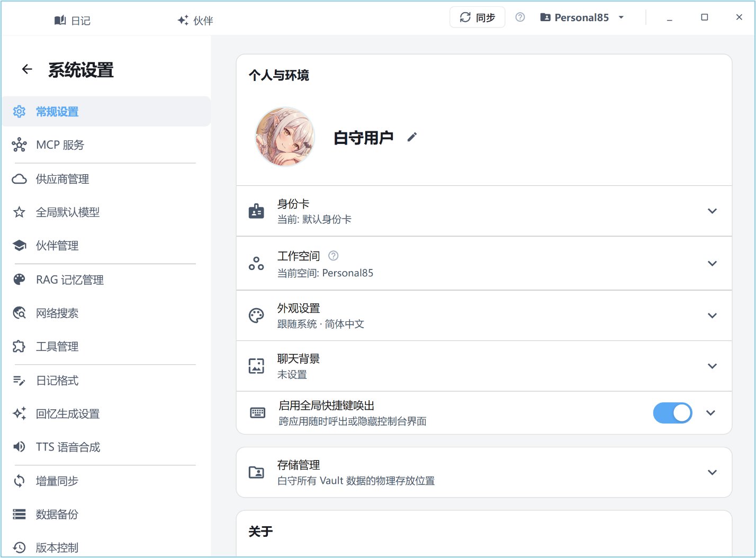Click the edit-list icon for 日记格式
Screen dimensions: 756x558
[19, 380]
